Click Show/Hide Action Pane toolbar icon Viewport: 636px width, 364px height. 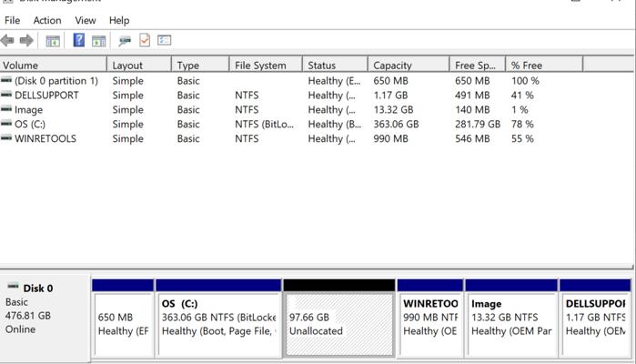98,41
